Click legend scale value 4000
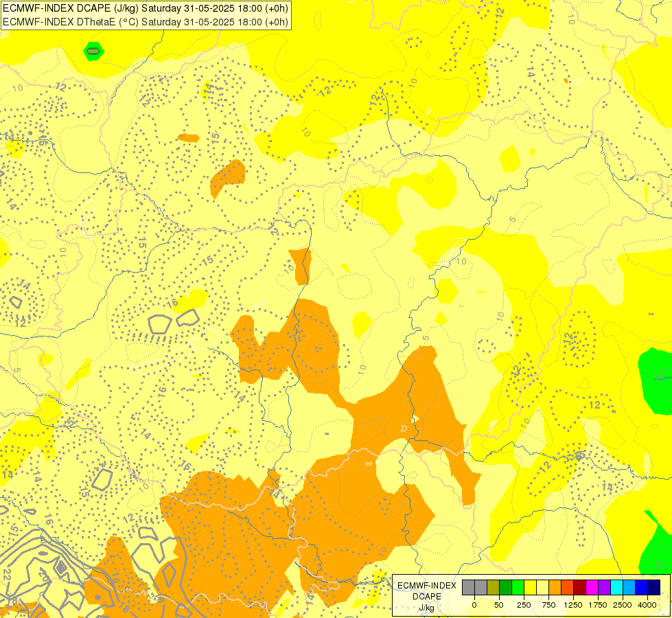 pos(647,605)
